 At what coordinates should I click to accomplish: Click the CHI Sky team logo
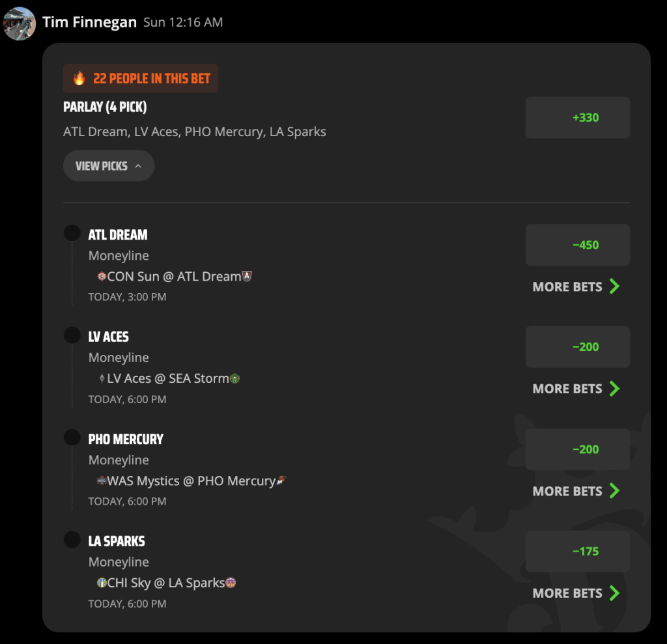coord(102,583)
